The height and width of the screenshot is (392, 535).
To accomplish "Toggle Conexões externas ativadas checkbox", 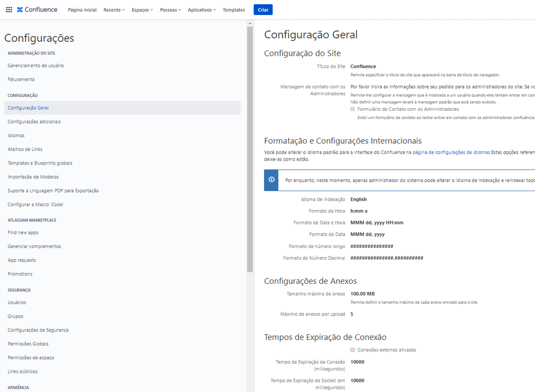I will 352,350.
